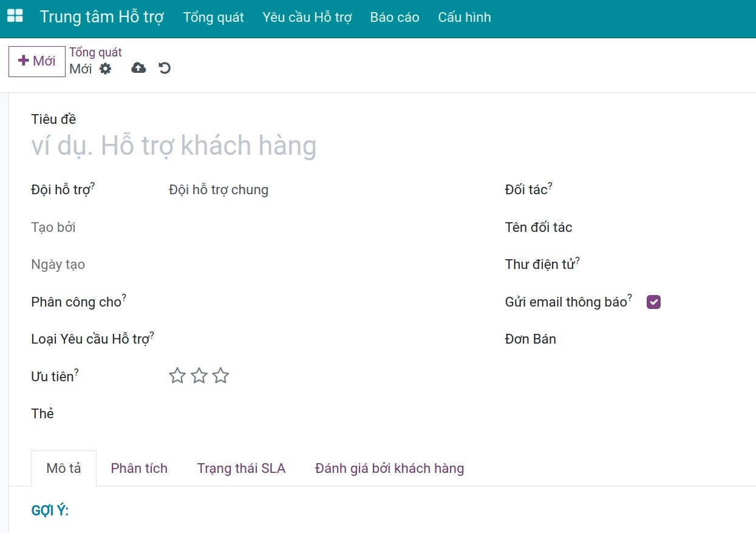The image size is (756, 533).
Task: Click the help mark beside Ưu tiên
Action: 77,373
